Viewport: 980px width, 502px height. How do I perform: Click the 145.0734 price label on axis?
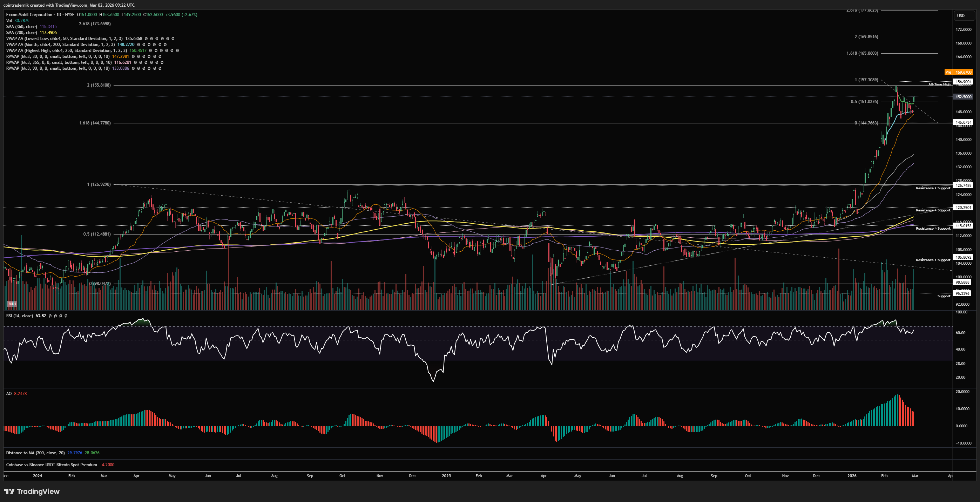point(963,122)
